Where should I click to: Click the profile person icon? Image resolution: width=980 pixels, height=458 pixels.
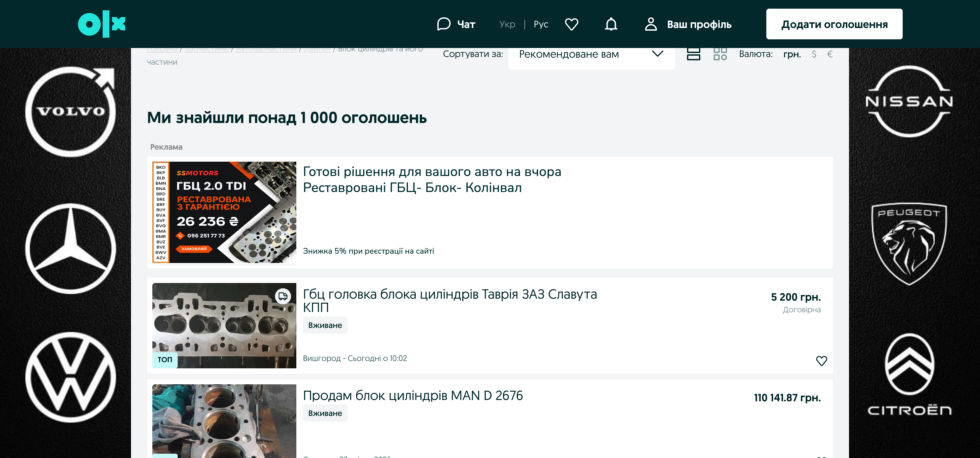tap(651, 24)
